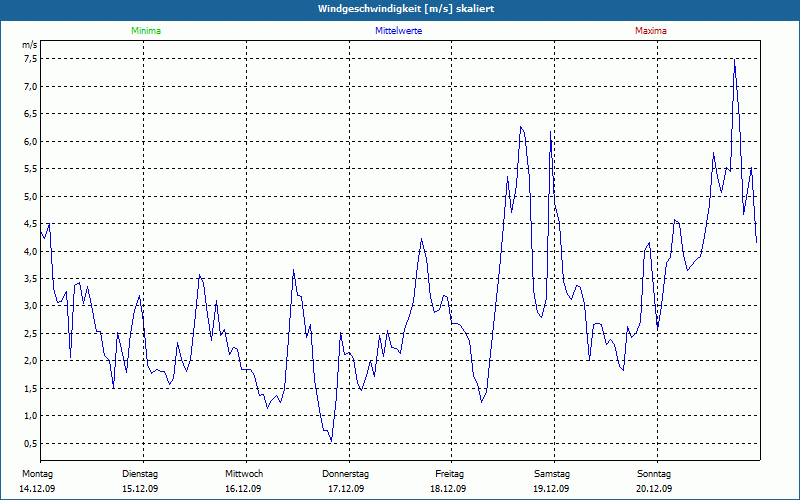Screen dimensions: 800x500
Task: Click the 5,5 y-axis value
Action: click(31, 169)
